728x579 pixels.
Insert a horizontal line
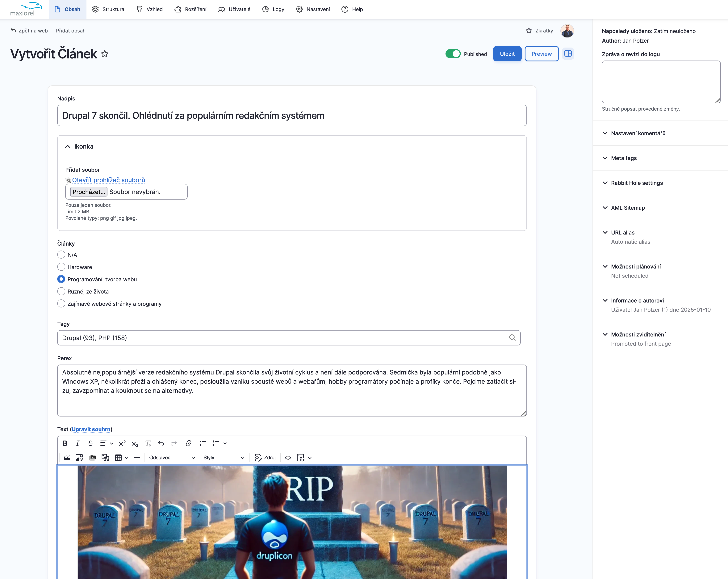(137, 458)
